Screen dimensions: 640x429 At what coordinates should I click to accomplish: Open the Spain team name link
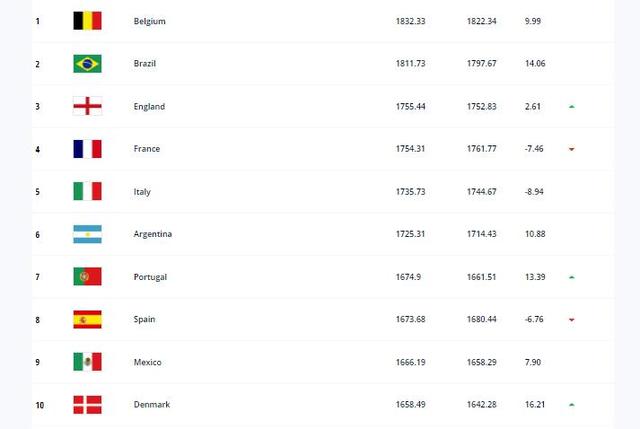click(x=144, y=320)
